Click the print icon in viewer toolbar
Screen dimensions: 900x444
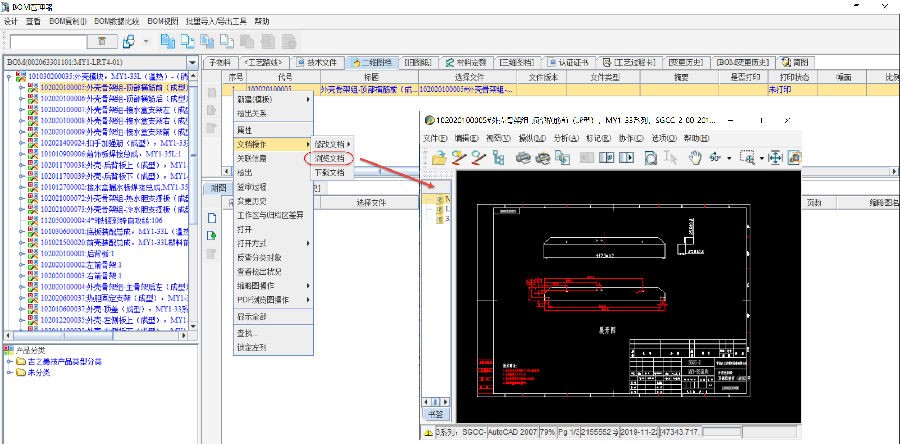click(523, 157)
